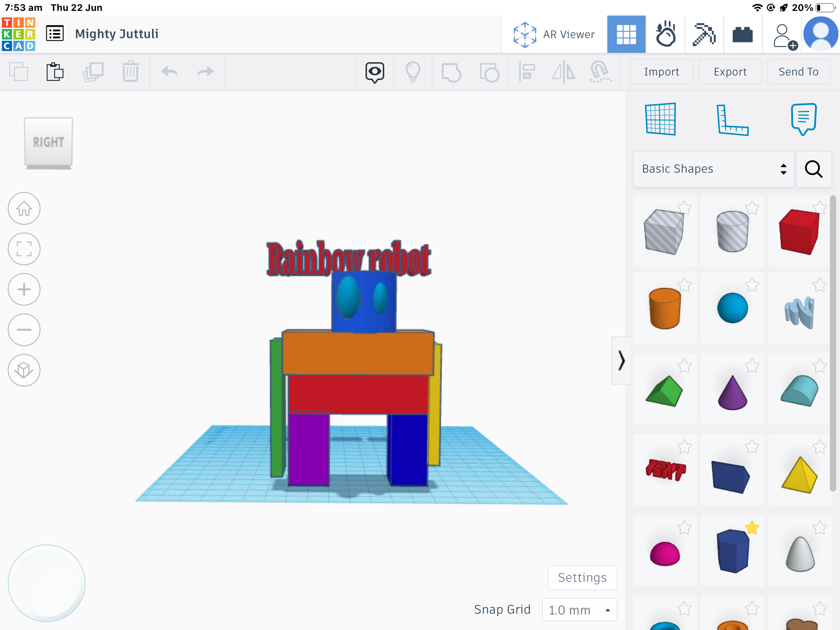840x630 pixels.
Task: Favorite the sphere shape star
Action: [x=752, y=285]
